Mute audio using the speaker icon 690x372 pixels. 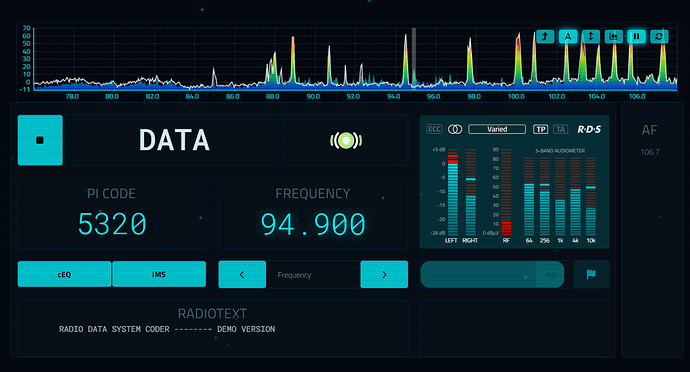click(550, 275)
